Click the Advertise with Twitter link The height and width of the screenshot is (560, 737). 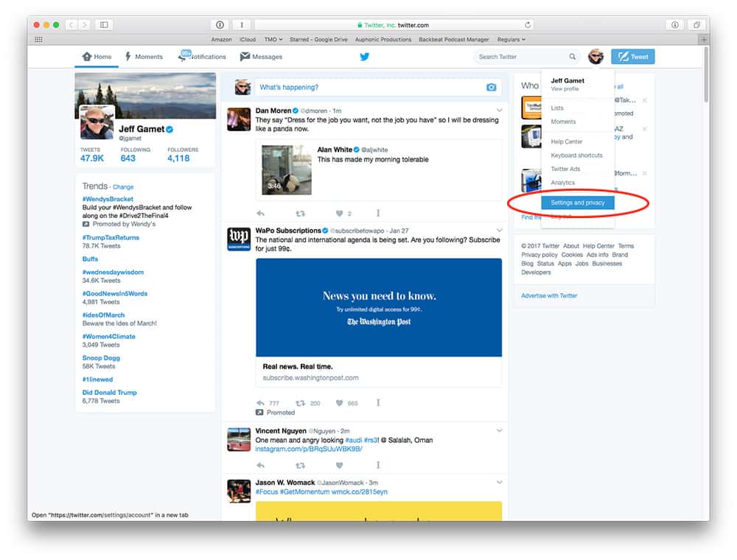[549, 296]
